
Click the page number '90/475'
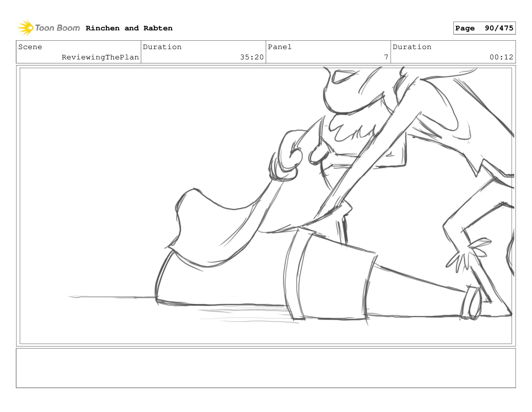coord(499,28)
